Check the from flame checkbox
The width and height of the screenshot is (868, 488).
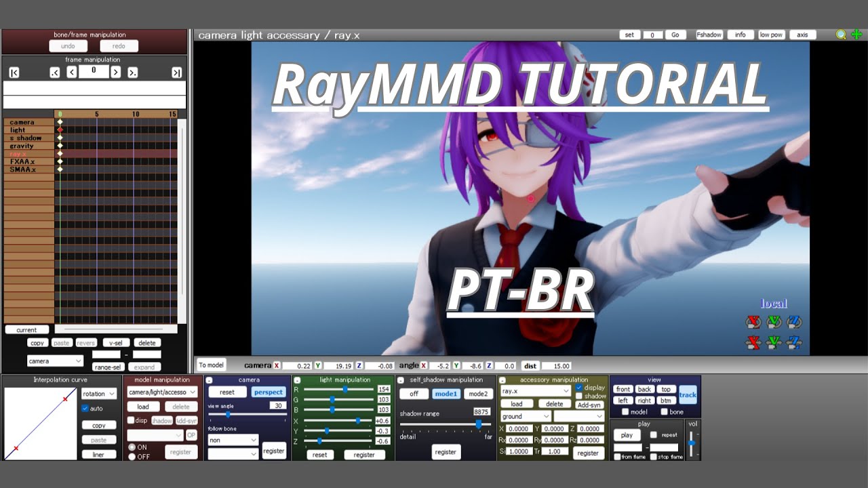tap(617, 457)
